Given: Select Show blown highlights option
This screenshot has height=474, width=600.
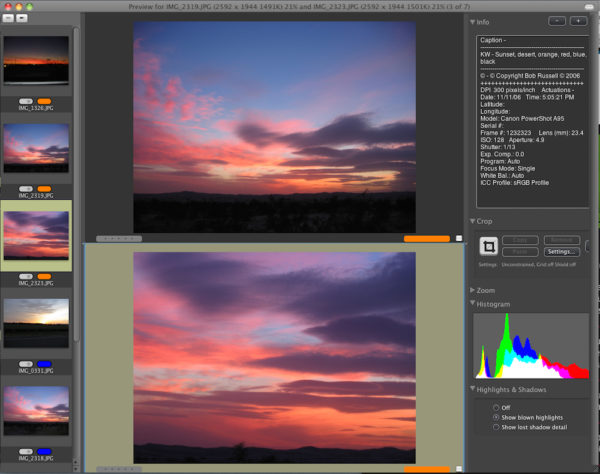Looking at the screenshot, I should [x=495, y=417].
